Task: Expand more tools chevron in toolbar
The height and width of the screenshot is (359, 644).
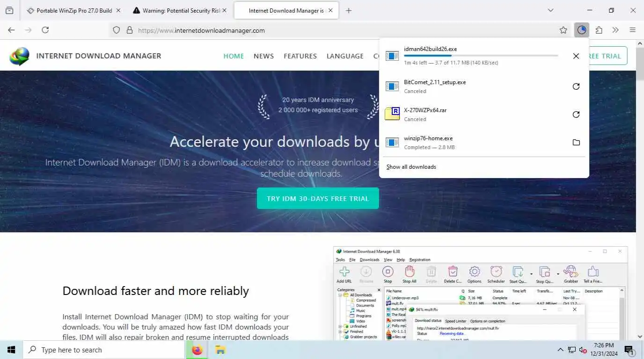Action: click(x=615, y=30)
